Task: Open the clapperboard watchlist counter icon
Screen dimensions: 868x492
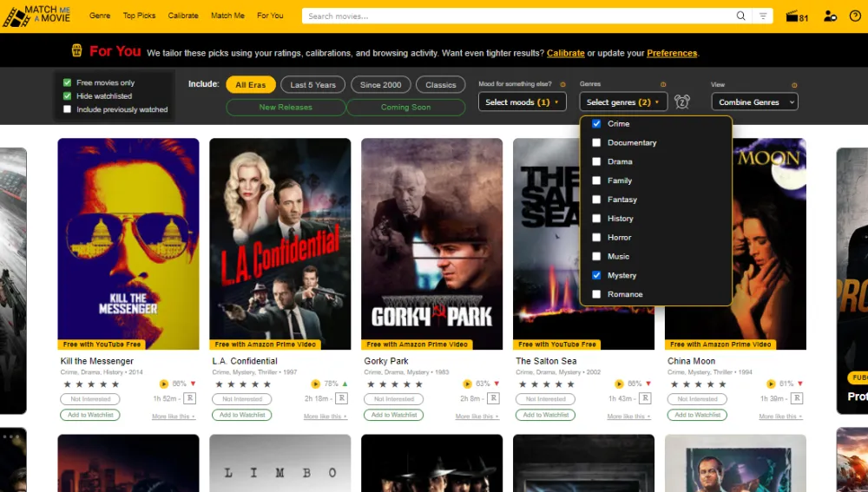Action: [x=797, y=16]
